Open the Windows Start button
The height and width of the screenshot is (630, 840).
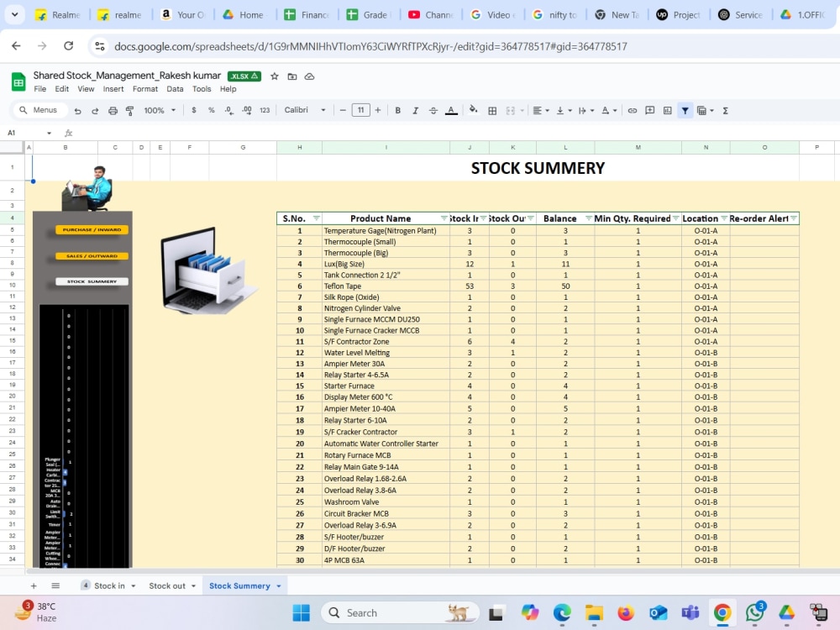pyautogui.click(x=301, y=613)
